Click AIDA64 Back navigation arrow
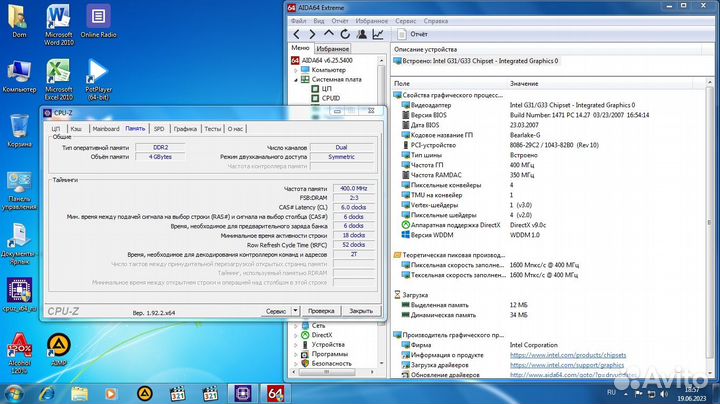 click(x=297, y=34)
